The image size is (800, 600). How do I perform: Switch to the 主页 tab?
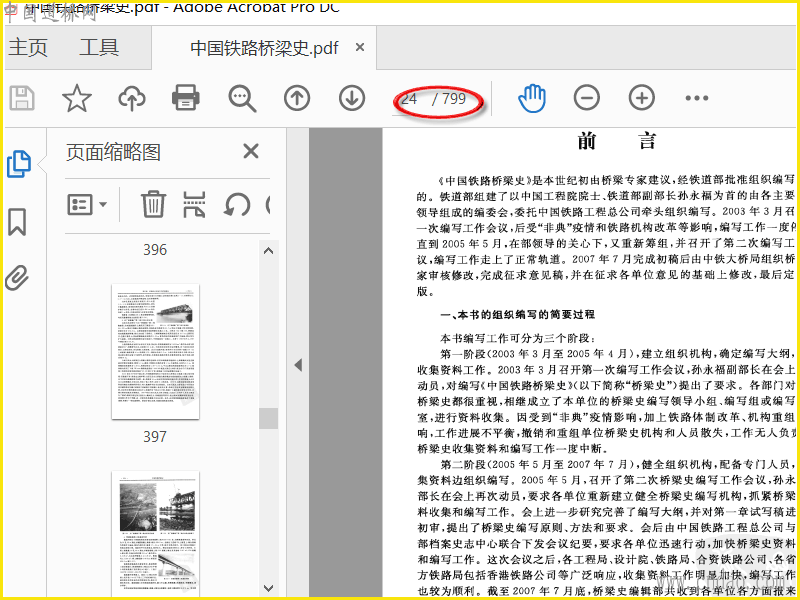pyautogui.click(x=28, y=47)
